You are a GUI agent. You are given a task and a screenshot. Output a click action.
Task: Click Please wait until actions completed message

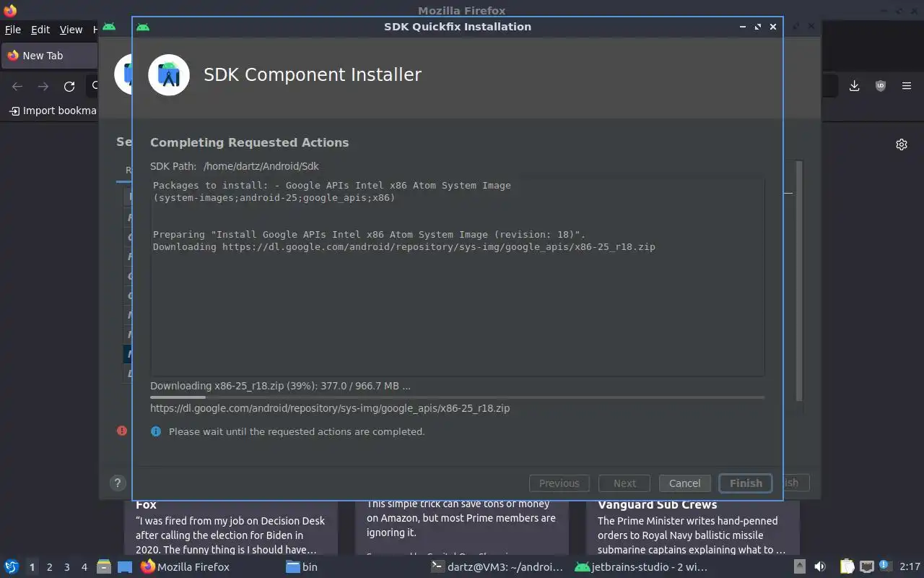point(297,431)
